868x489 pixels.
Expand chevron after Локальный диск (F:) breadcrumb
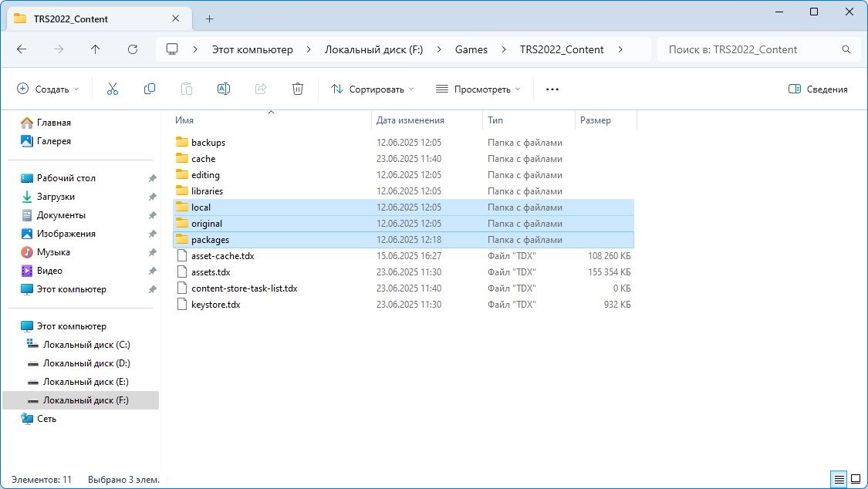click(439, 49)
